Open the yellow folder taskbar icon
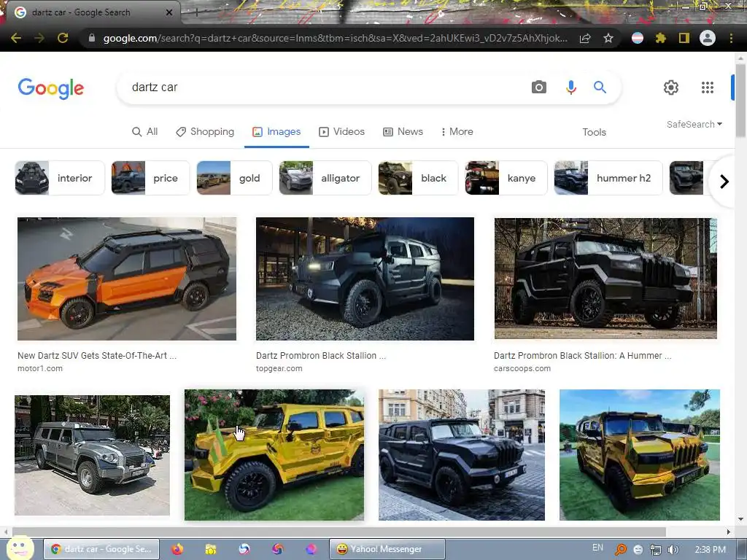The width and height of the screenshot is (747, 560). click(211, 549)
